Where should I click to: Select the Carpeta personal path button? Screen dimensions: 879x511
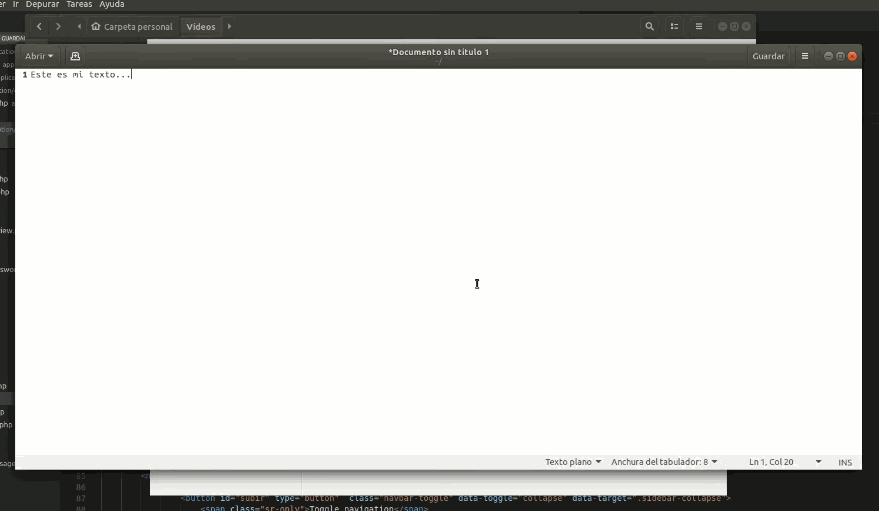131,26
